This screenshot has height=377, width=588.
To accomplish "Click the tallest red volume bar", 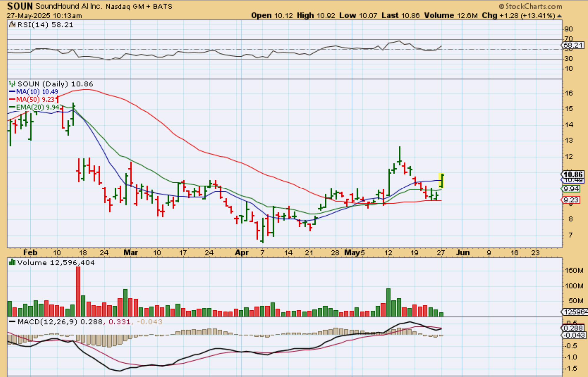I will [x=78, y=291].
